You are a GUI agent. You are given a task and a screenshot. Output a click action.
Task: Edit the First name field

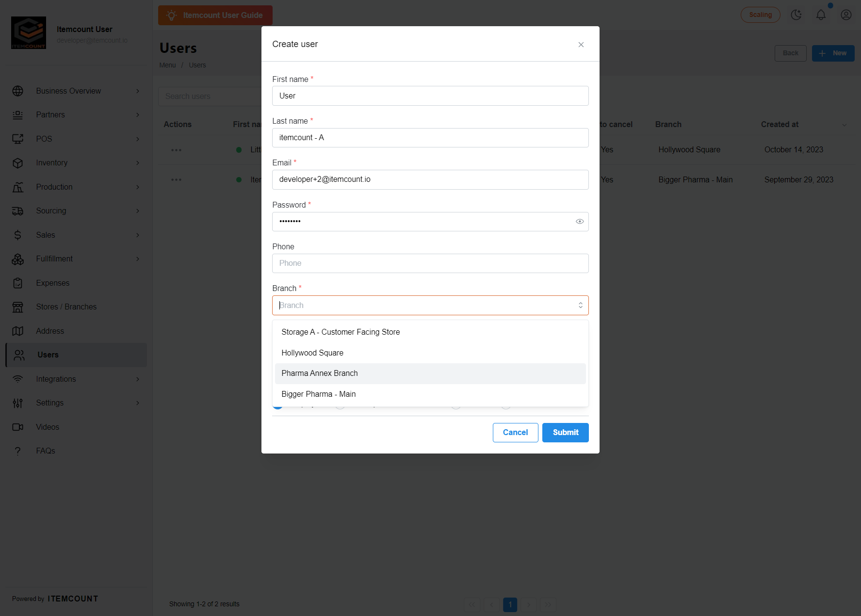(x=430, y=96)
